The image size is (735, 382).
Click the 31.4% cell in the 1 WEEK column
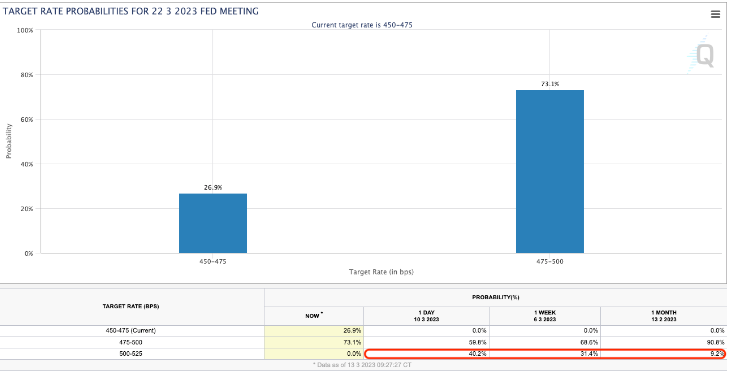click(545, 354)
